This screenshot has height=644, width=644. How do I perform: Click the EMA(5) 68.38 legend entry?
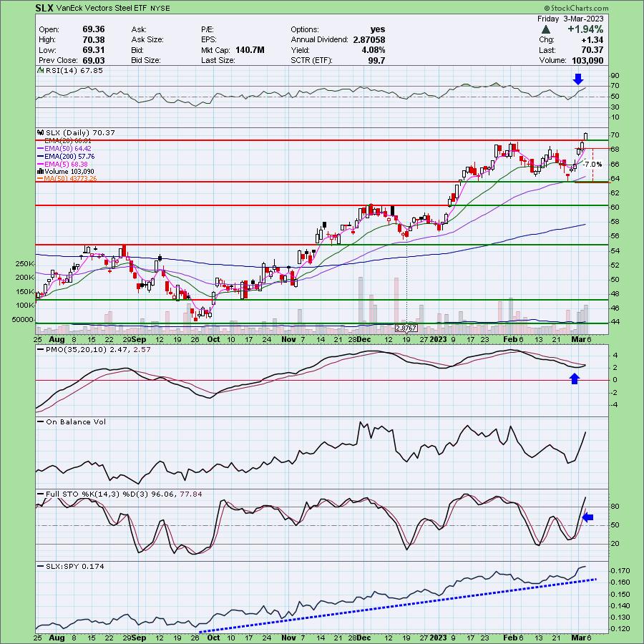tap(66, 164)
